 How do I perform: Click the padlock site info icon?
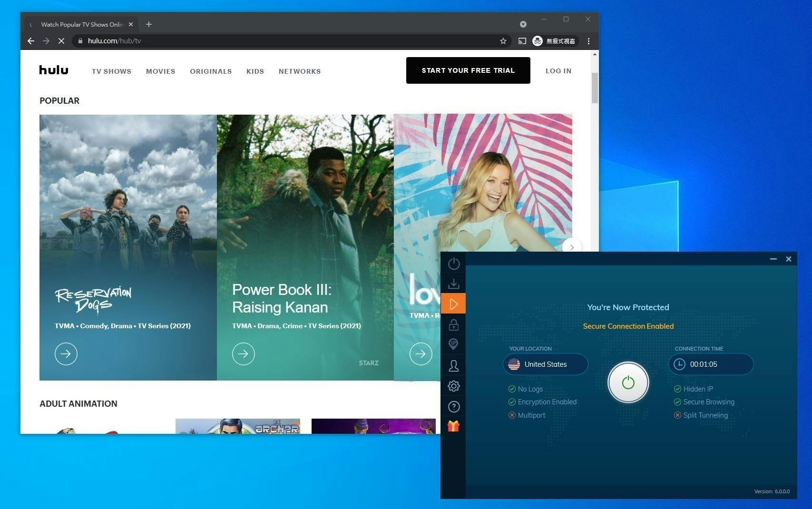coord(80,41)
